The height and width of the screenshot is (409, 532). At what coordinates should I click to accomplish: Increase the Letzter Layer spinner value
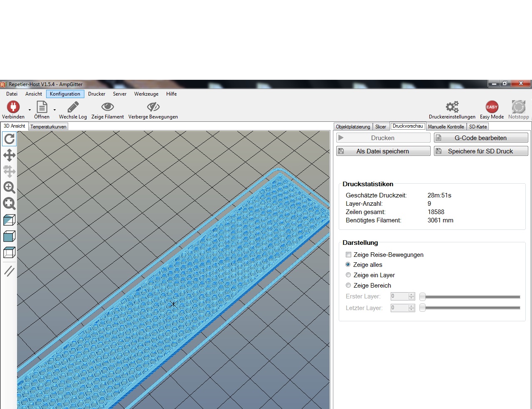411,306
